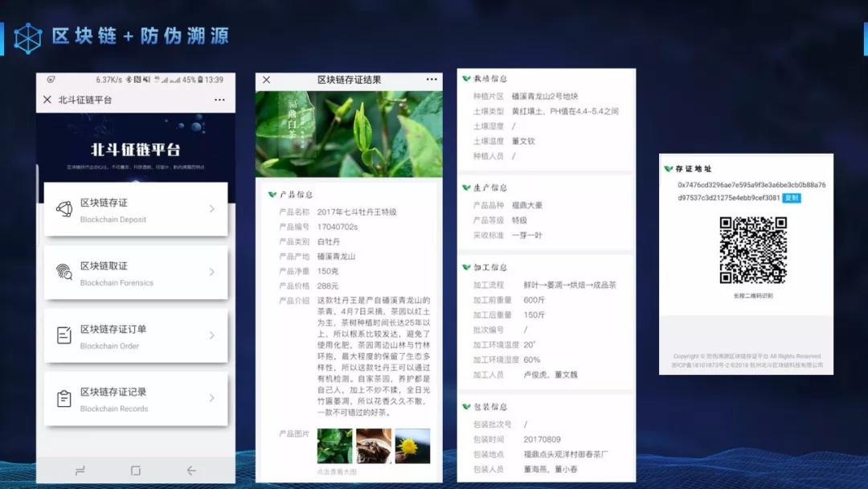Click the packing time 20170809
The image size is (868, 489).
[542, 440]
